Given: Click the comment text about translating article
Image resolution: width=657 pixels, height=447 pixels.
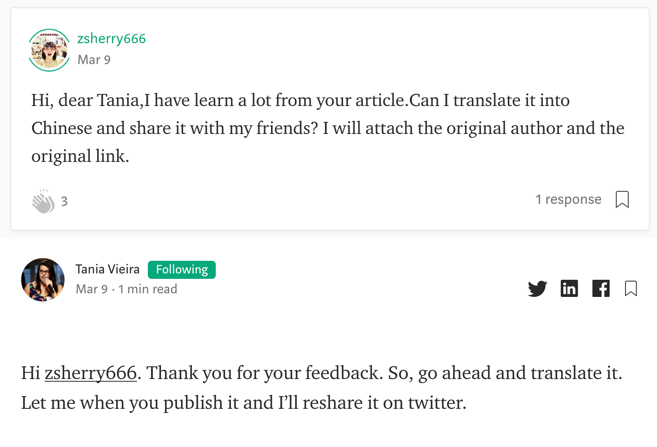Looking at the screenshot, I should (x=300, y=101).
